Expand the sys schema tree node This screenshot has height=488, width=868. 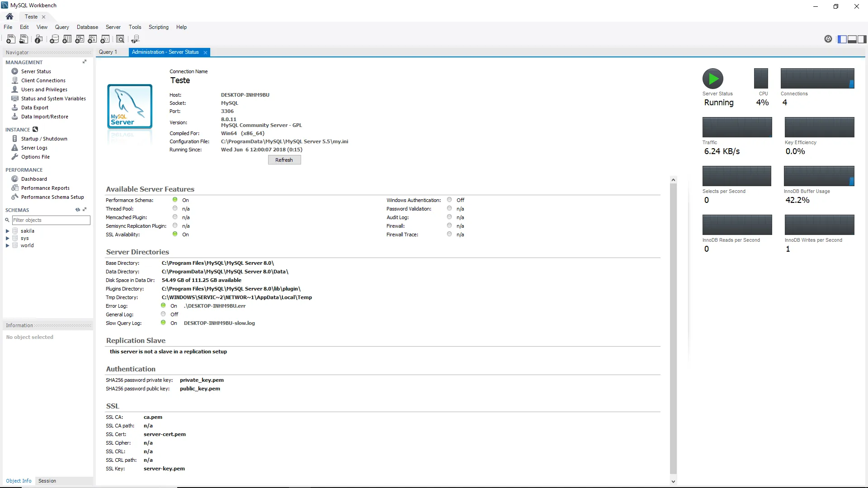click(7, 238)
